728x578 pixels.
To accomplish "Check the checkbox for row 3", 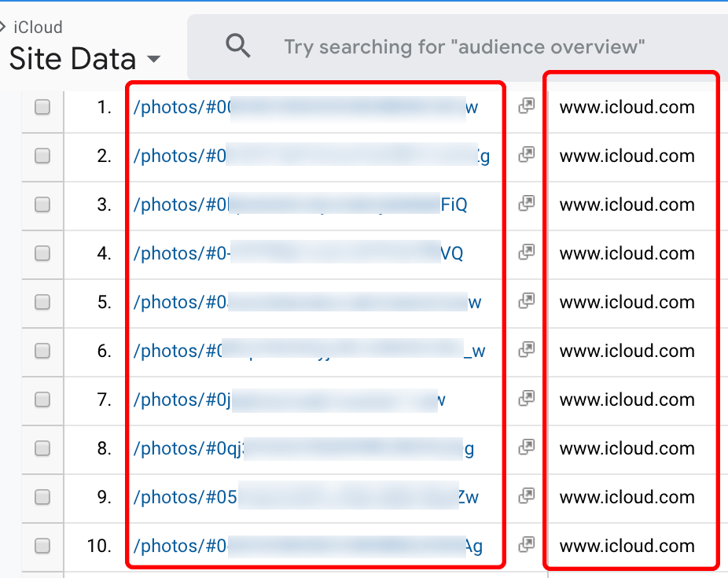I will pos(42,204).
